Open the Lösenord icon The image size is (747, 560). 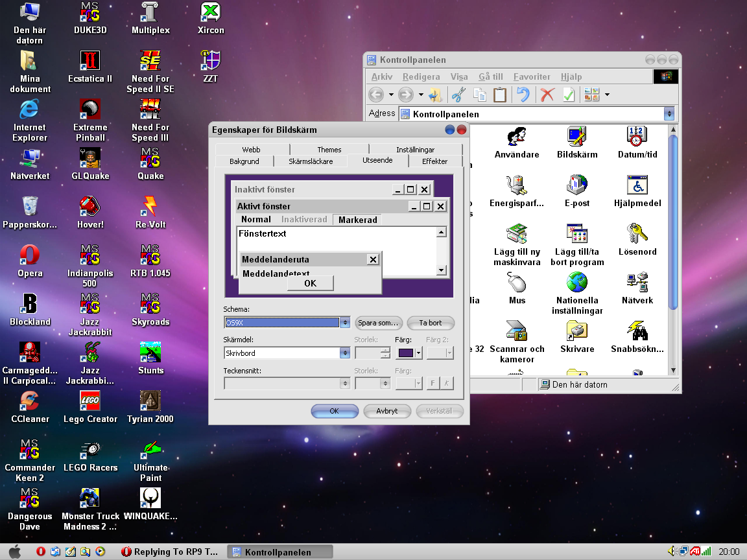point(638,235)
